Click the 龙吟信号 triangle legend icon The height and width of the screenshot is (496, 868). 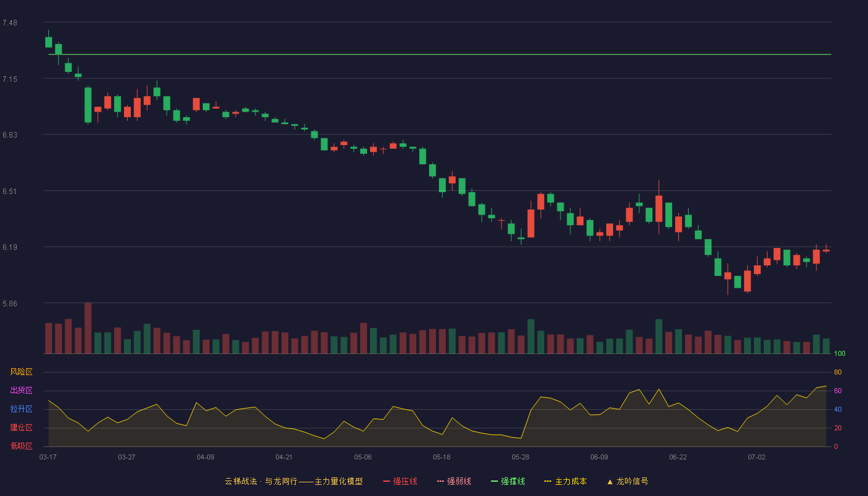[x=610, y=481]
